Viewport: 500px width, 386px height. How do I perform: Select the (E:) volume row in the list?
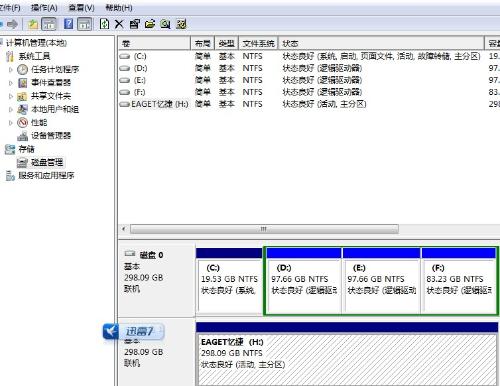[309, 80]
